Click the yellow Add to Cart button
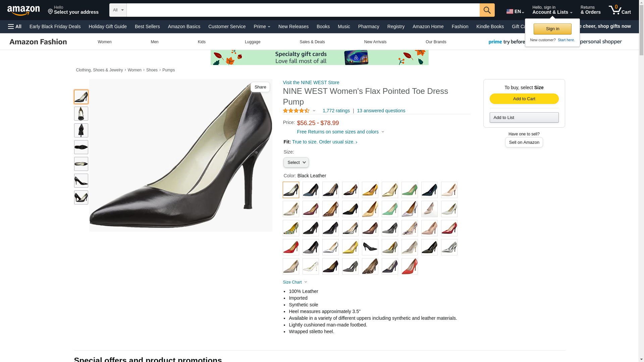 (524, 99)
